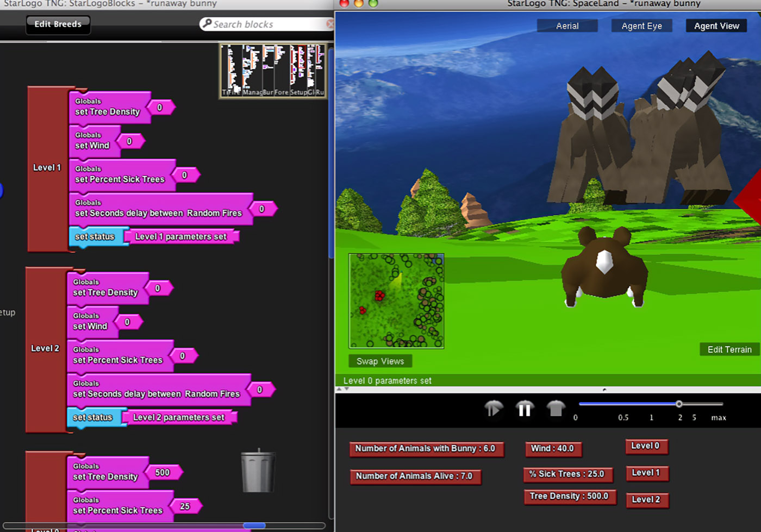The width and height of the screenshot is (761, 532).
Task: Click set Tree Density block with value 500
Action: [x=107, y=472]
